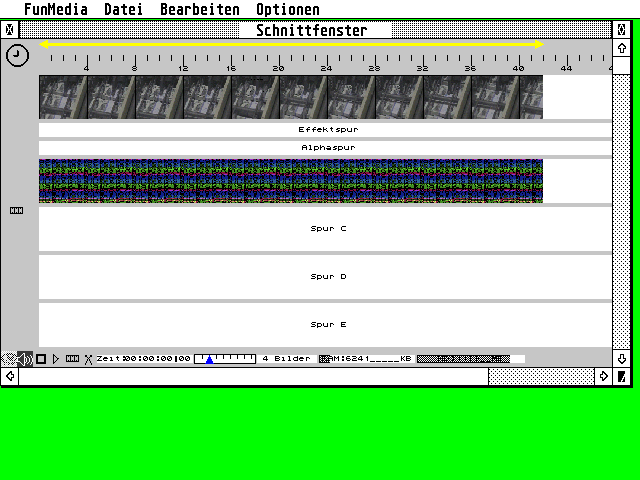Open the Datei menu

pos(123,10)
